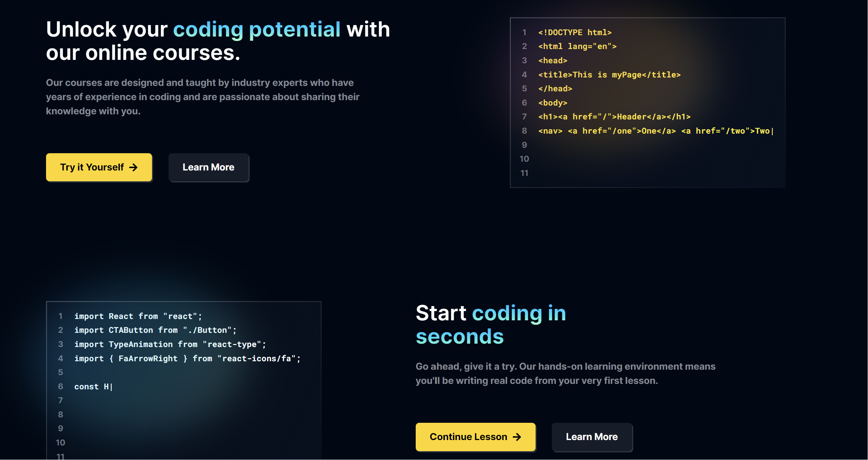Click line number 9 in HTML editor
The height and width of the screenshot is (460, 868).
(524, 145)
